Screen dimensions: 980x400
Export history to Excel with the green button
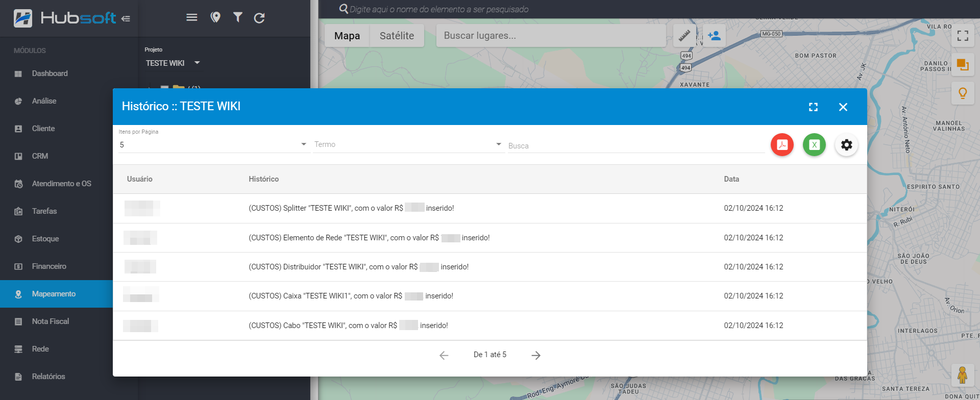(814, 145)
